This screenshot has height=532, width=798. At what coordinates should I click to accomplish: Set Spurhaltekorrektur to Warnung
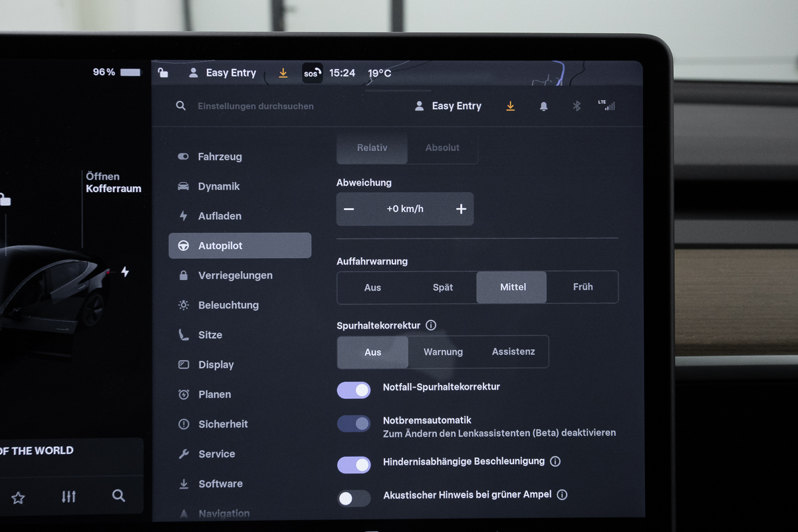pyautogui.click(x=443, y=352)
